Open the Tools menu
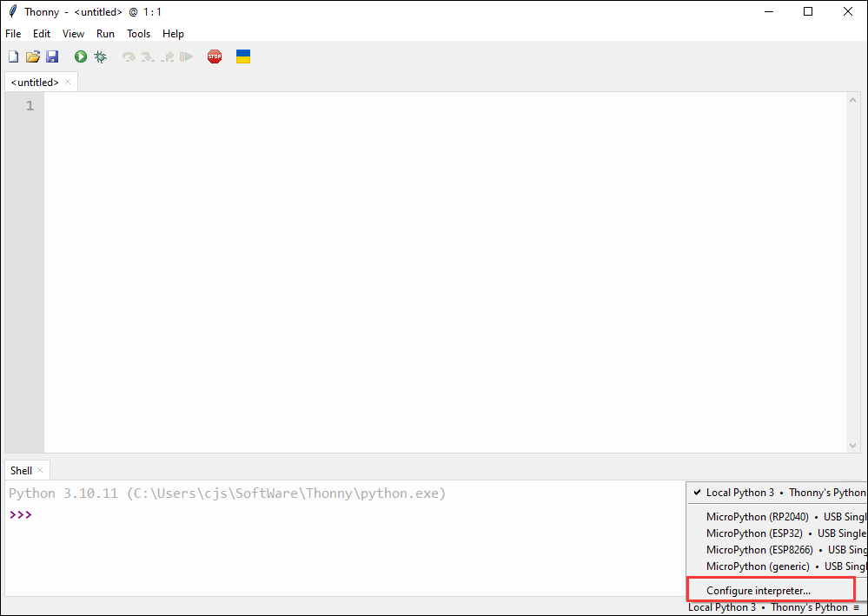Viewport: 868px width, 616px height. [138, 34]
